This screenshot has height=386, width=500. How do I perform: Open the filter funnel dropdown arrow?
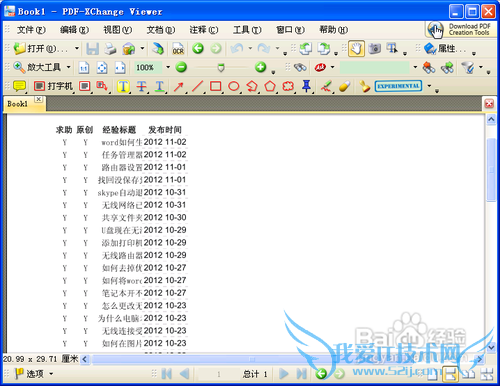pyautogui.click(x=481, y=67)
